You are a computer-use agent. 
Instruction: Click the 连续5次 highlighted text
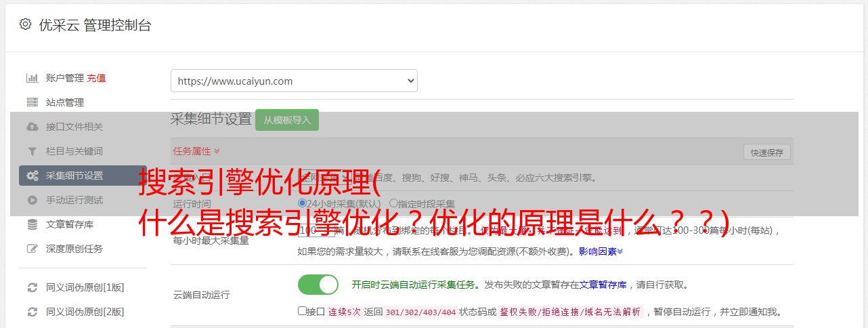[345, 312]
